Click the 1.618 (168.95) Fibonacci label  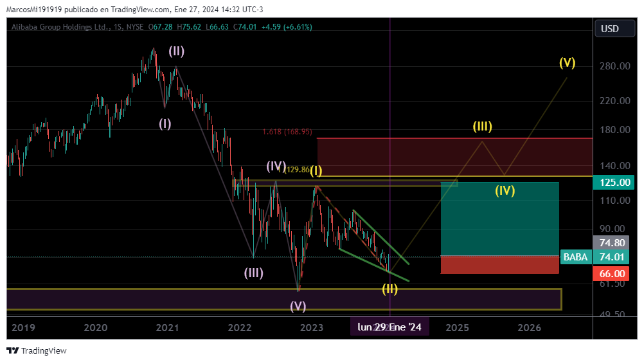point(287,132)
